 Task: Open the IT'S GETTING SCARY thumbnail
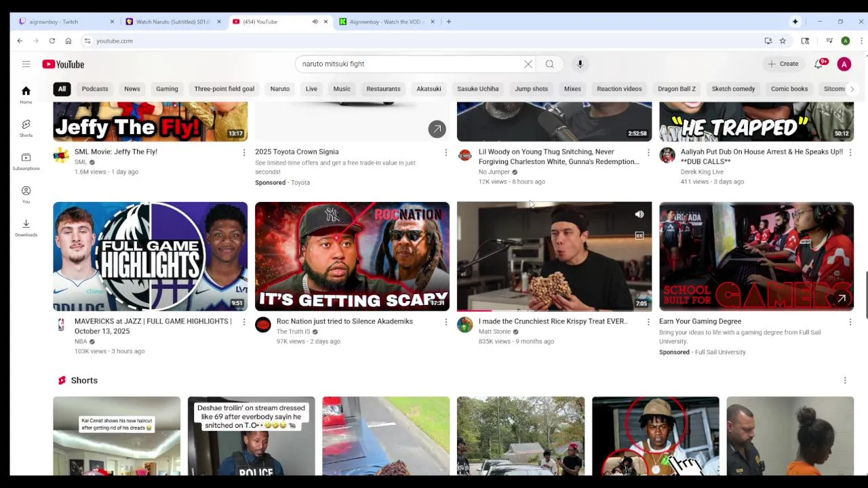click(x=352, y=256)
